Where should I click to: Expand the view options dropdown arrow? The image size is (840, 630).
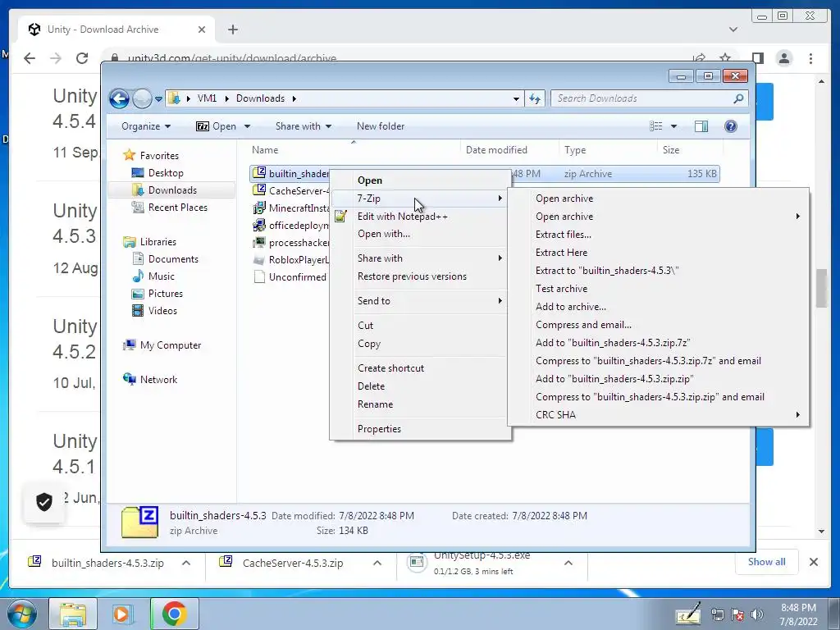673,126
